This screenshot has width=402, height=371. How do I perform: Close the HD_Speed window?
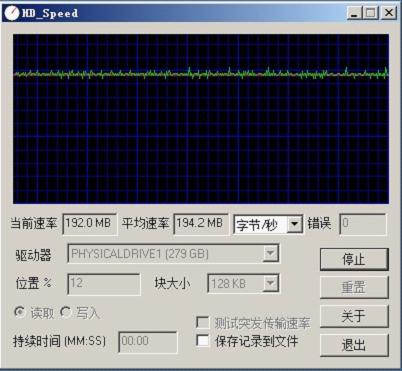(x=388, y=13)
